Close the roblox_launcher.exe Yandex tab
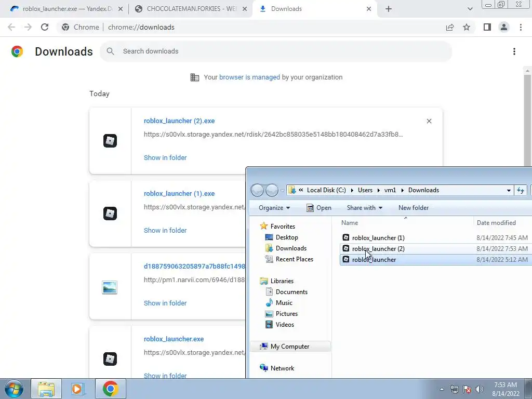 coord(121,9)
